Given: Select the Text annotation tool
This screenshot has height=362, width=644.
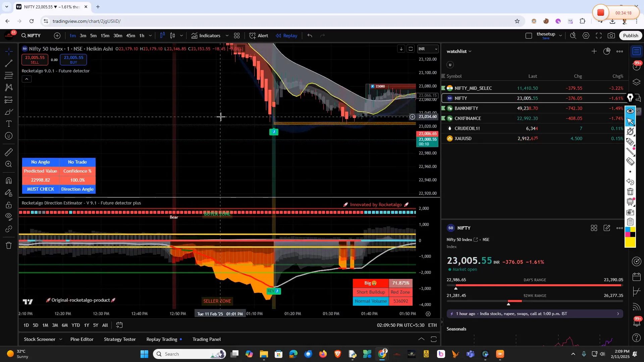Looking at the screenshot, I should click(9, 124).
